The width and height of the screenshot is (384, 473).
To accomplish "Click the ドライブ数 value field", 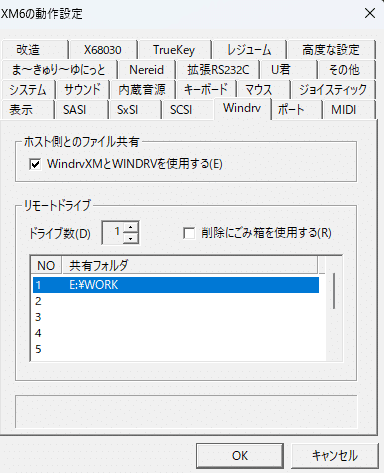I will (113, 233).
